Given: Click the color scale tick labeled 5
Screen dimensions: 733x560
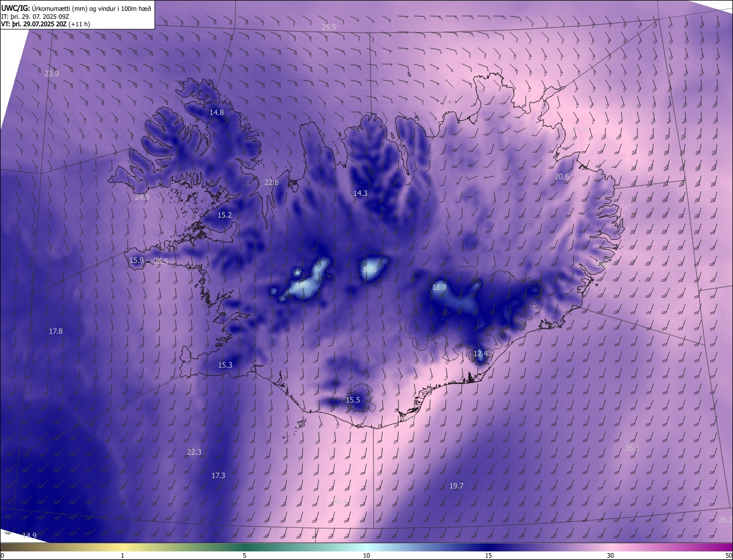Looking at the screenshot, I should 245,555.
